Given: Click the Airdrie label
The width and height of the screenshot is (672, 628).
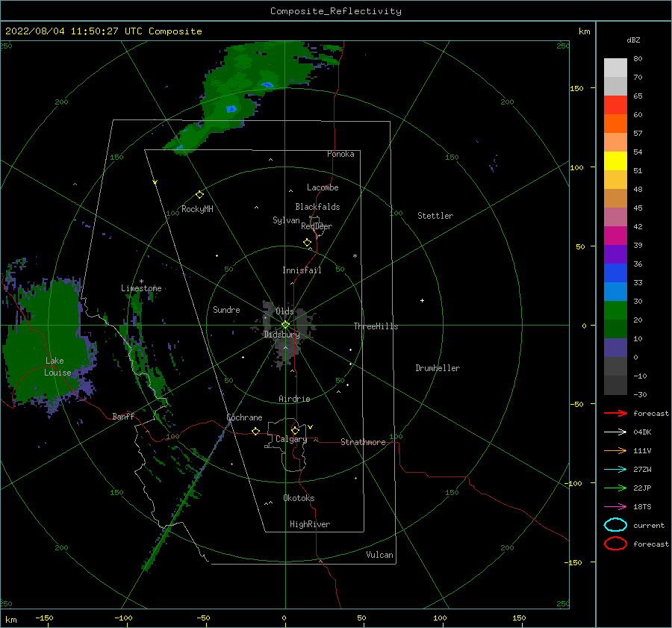Looking at the screenshot, I should (x=294, y=399).
